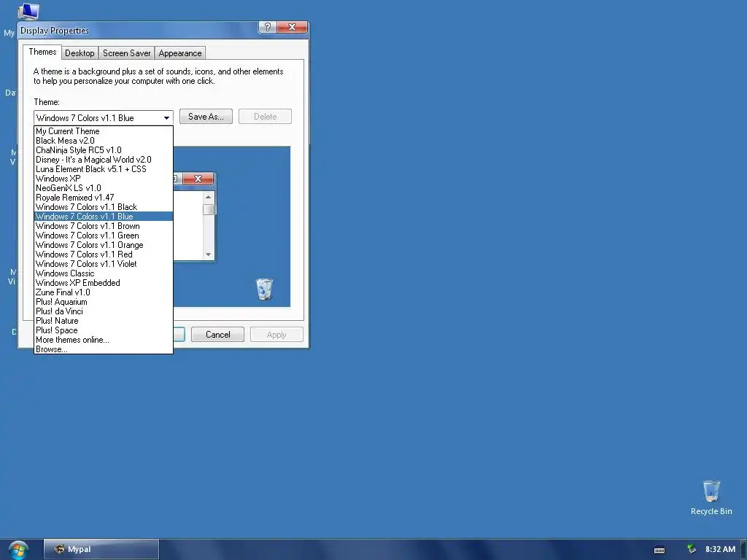Select Plus! Space theme
This screenshot has height=560, width=747.
click(104, 330)
